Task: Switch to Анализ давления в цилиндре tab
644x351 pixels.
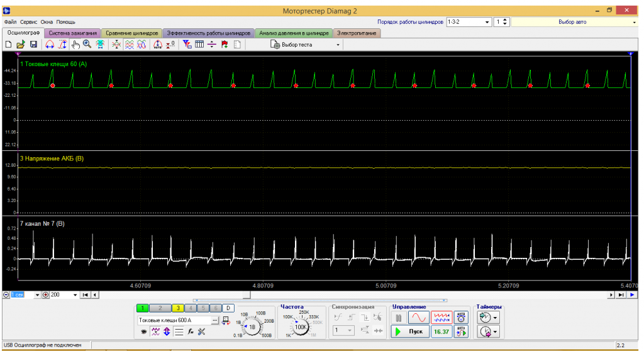Action: coord(294,33)
